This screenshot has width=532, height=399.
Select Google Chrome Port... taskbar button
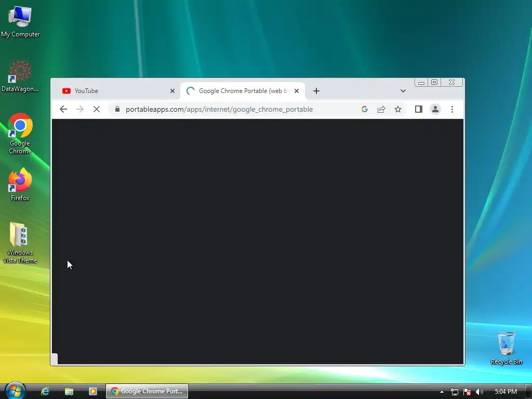(x=147, y=391)
